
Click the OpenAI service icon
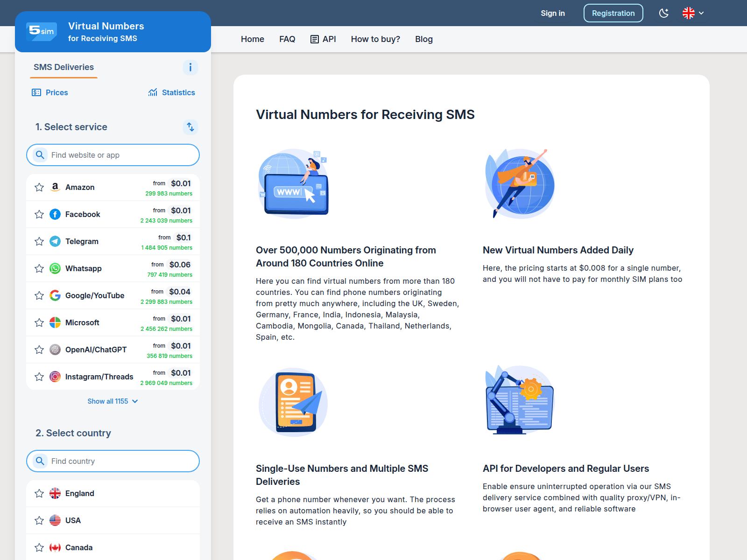pos(55,350)
